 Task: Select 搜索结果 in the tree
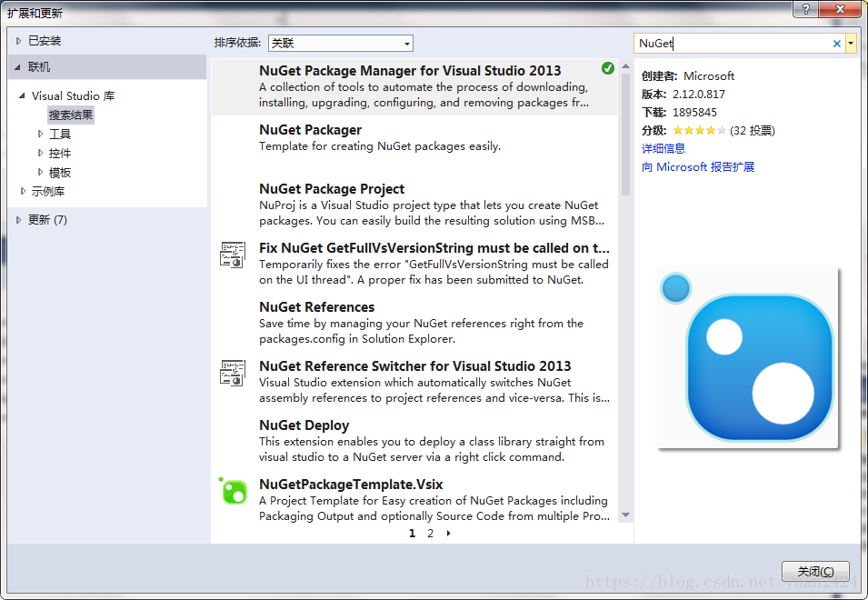71,115
